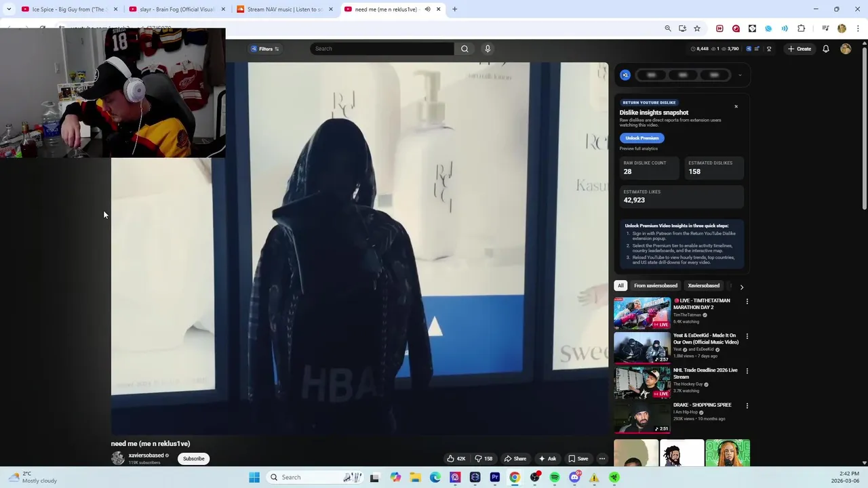This screenshot has width=868, height=488.
Task: Click the Ask button
Action: click(547, 459)
